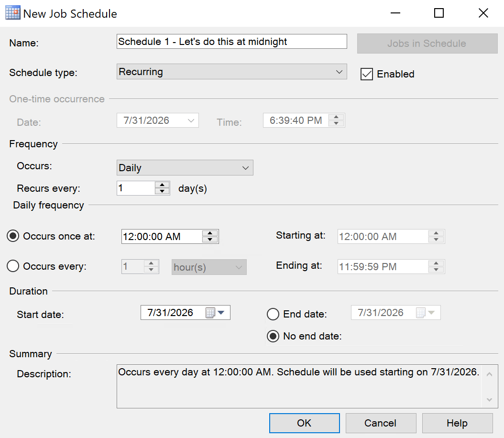Minimize the New Job Schedule window
504x438 pixels.
tap(395, 13)
